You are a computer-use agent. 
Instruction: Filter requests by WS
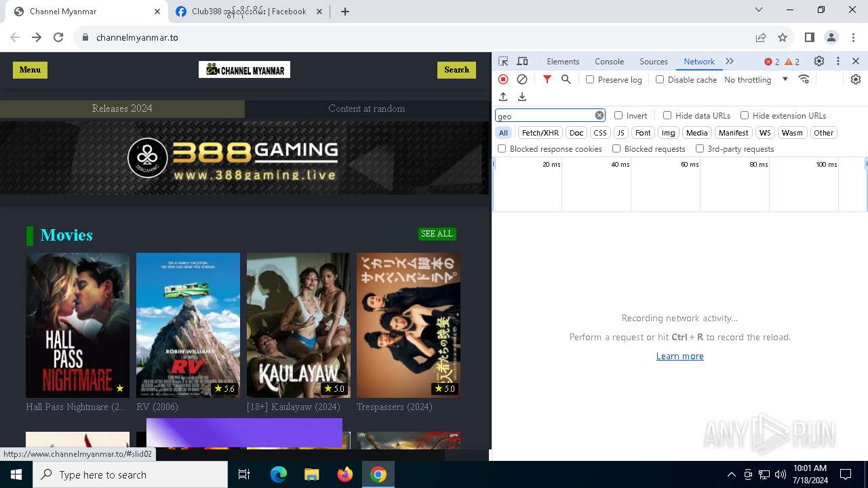(765, 133)
